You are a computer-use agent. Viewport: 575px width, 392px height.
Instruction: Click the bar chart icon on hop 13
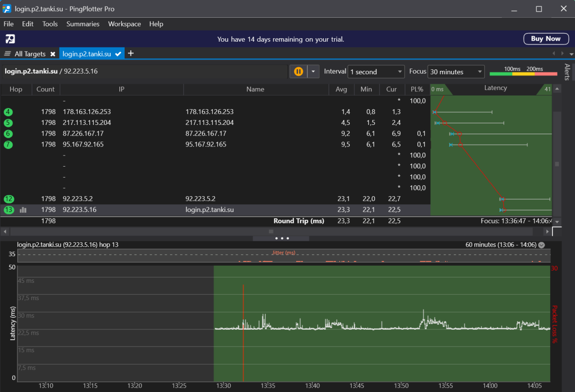tap(23, 210)
